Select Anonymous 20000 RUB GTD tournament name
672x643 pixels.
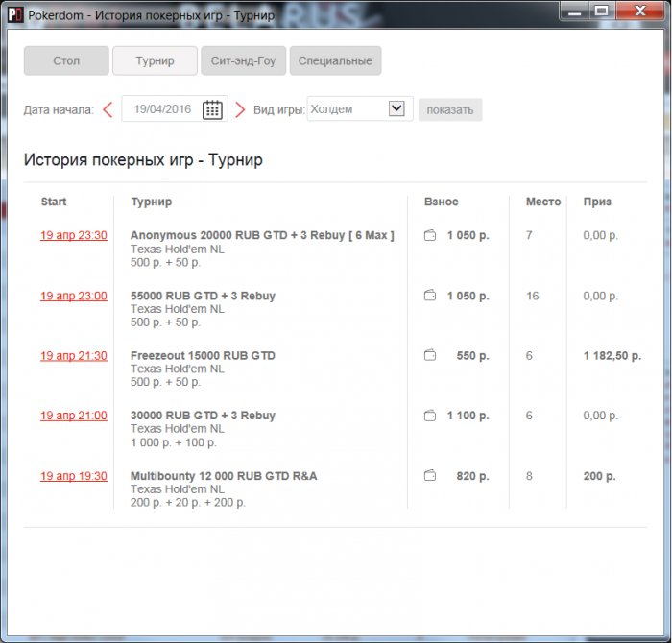pos(262,235)
